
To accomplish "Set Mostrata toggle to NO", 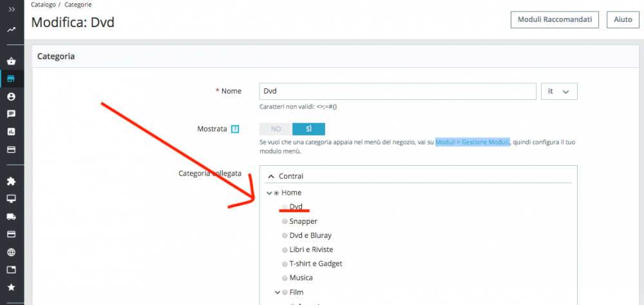I will coord(276,129).
